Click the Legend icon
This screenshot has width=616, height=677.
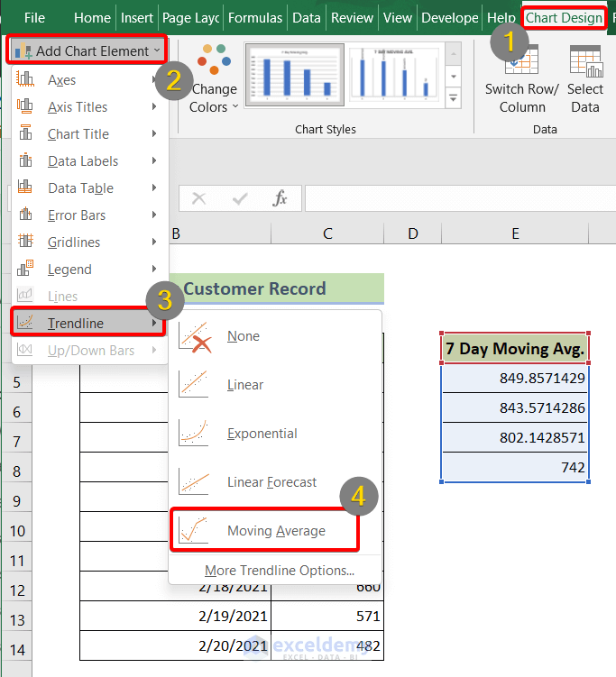(25, 269)
